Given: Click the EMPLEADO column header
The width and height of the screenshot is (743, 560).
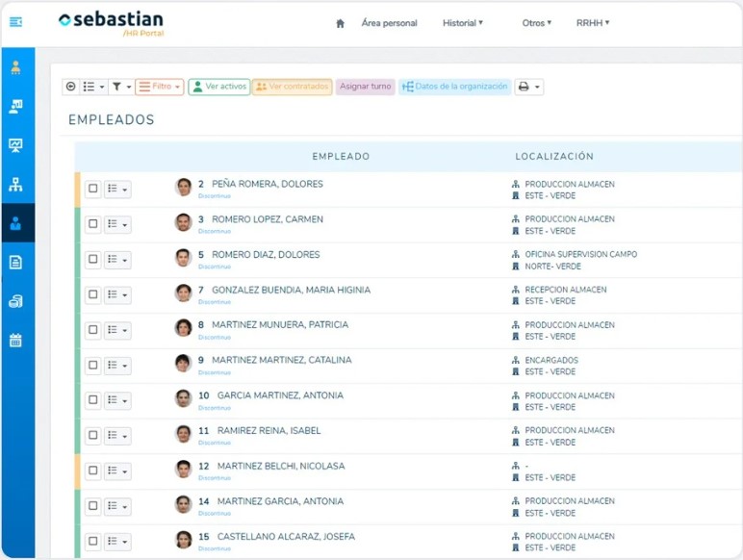Looking at the screenshot, I should pyautogui.click(x=341, y=156).
